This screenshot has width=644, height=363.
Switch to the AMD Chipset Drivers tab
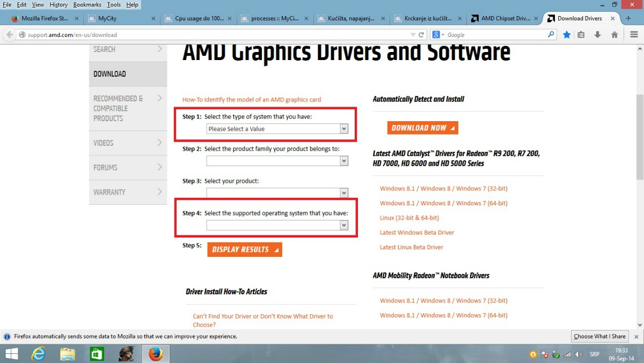tap(505, 18)
